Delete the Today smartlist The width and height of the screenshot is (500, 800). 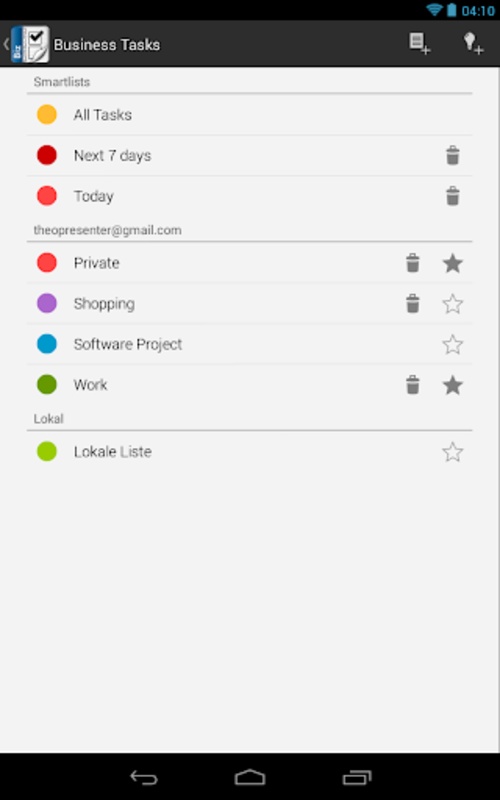point(453,196)
